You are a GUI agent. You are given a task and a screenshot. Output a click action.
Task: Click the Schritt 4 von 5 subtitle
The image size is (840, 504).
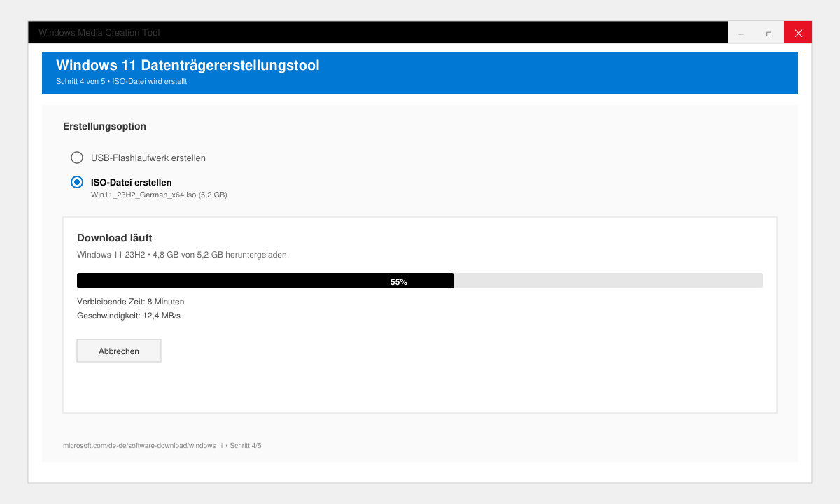(x=121, y=81)
